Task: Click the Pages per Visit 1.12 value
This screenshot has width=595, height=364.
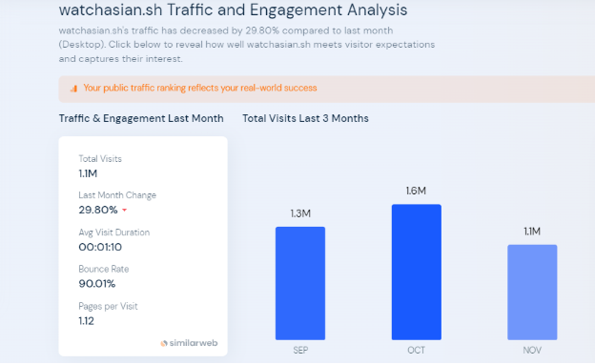Action: (86, 321)
